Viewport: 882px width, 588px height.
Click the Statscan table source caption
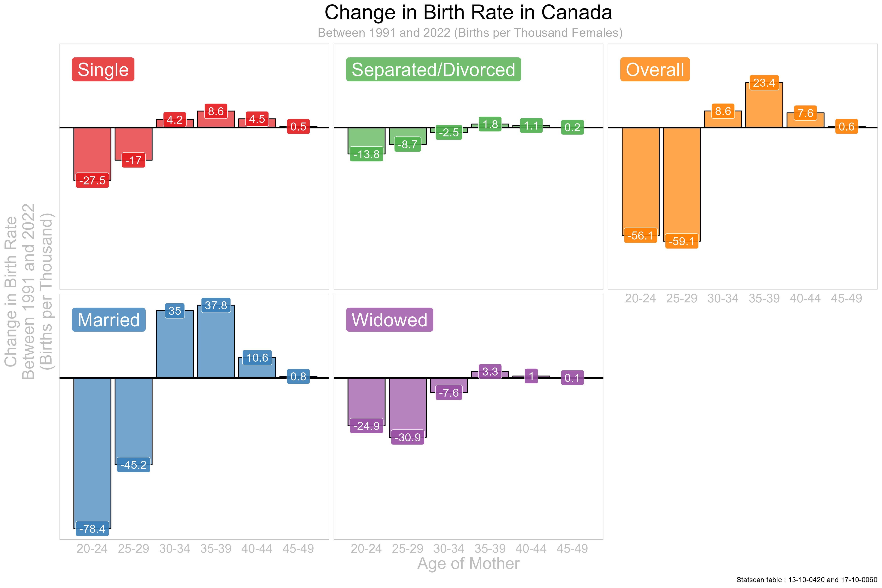coord(806,580)
